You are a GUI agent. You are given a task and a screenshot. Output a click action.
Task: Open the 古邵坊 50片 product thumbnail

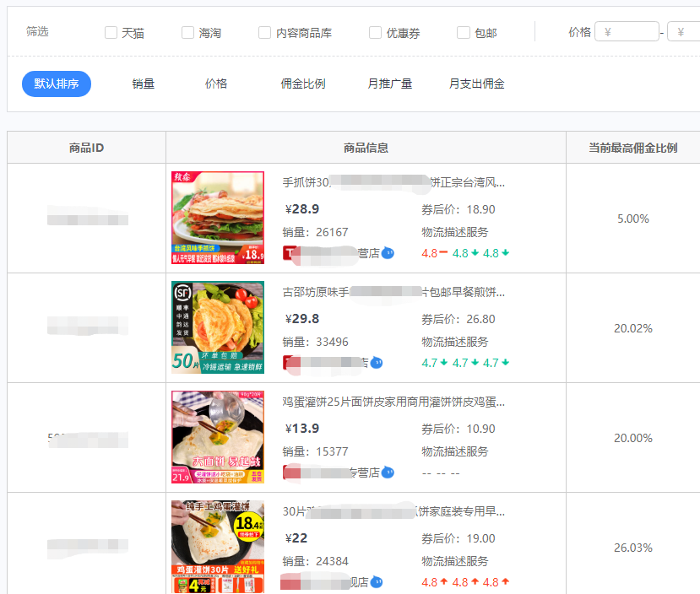click(x=218, y=327)
